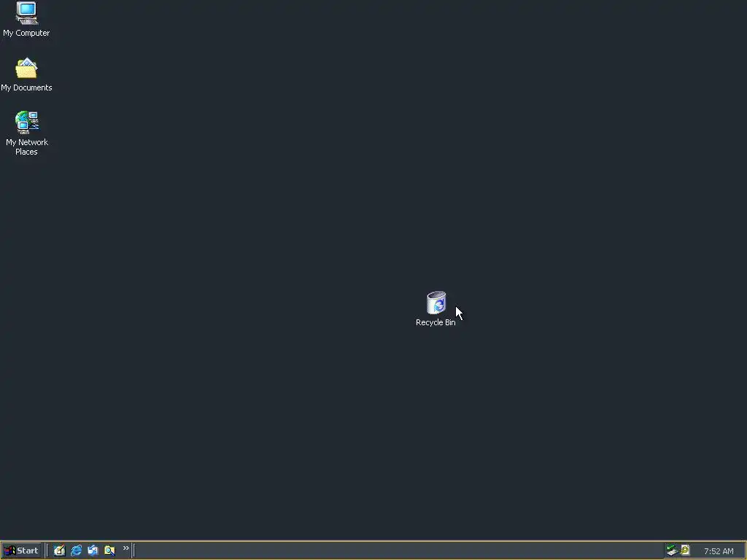Click the yellow disc tray icon

click(x=685, y=550)
